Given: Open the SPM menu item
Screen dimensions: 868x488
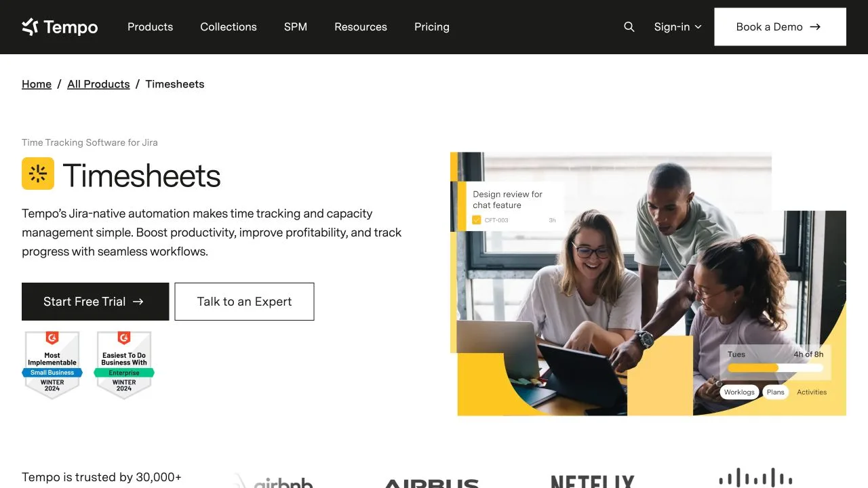Looking at the screenshot, I should coord(296,27).
